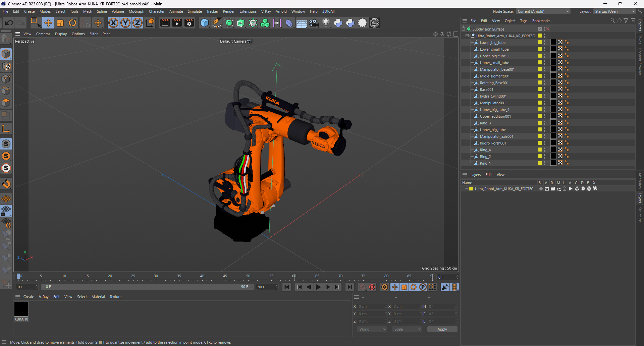Collapse the Subdivision Surface tree node
Image resolution: width=644 pixels, height=346 pixels.
pyautogui.click(x=464, y=29)
